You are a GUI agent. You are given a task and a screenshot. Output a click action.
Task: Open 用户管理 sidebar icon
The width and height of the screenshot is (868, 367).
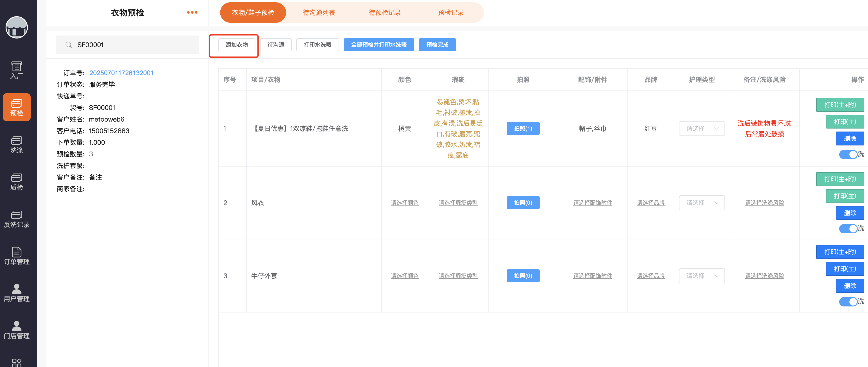click(16, 293)
